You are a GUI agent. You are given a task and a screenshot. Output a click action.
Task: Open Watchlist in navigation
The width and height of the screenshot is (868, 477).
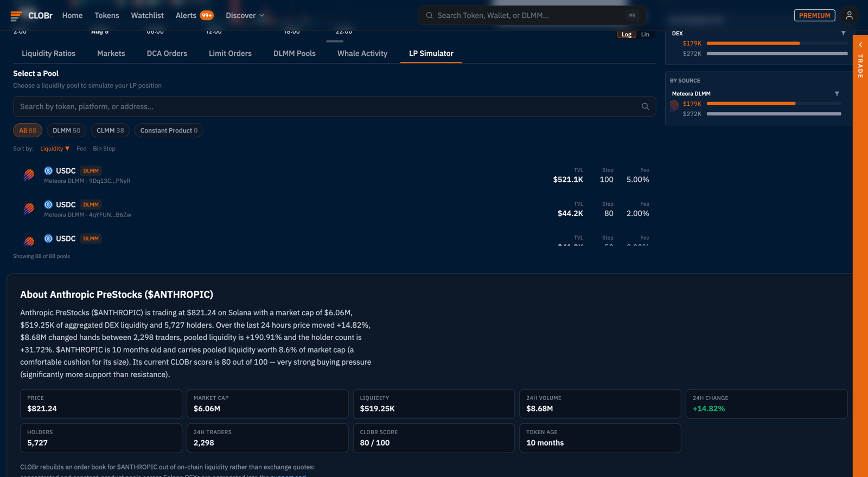(x=147, y=15)
